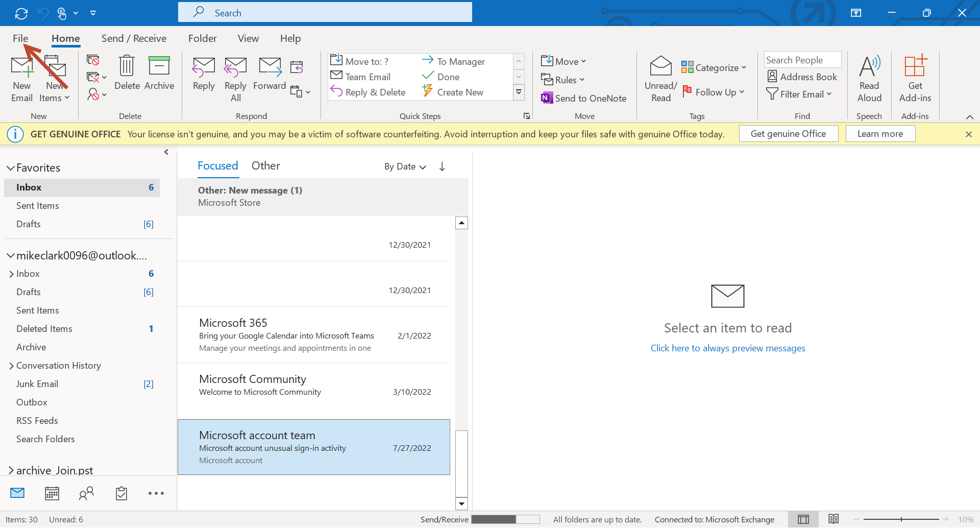
Task: Click the New Email icon
Action: [x=22, y=78]
